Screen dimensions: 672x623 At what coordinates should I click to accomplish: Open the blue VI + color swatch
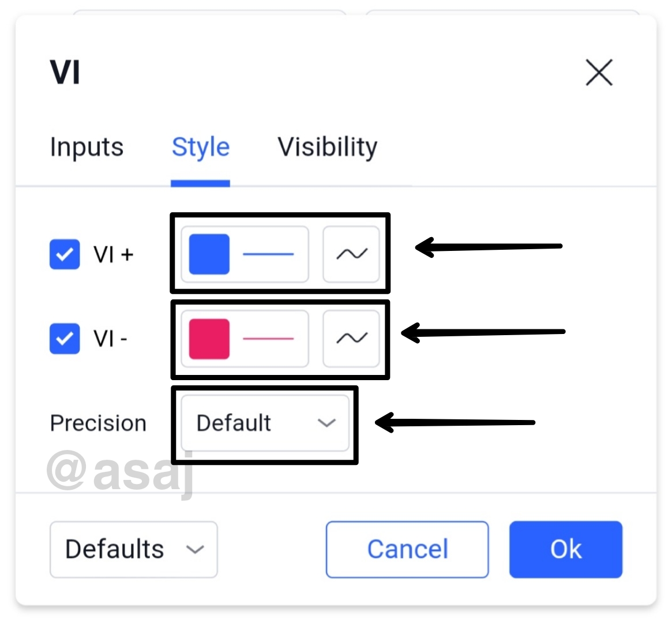pyautogui.click(x=209, y=254)
